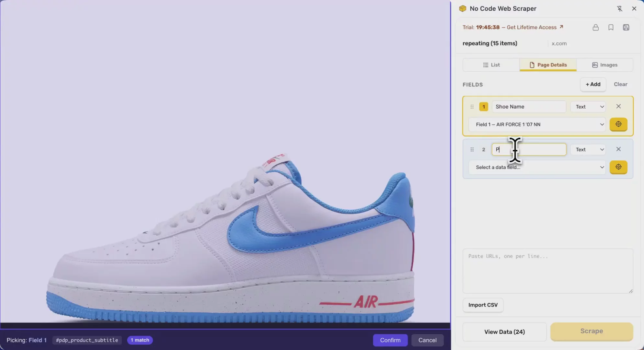This screenshot has height=350, width=644.
Task: Open the Get Lifetime Access link
Action: coord(535,27)
